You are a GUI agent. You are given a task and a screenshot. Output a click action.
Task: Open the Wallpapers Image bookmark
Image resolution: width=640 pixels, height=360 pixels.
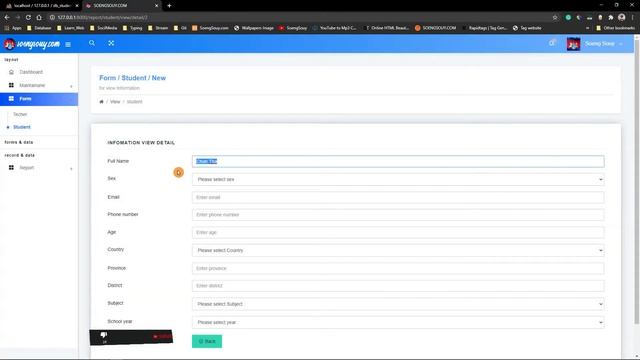253,28
